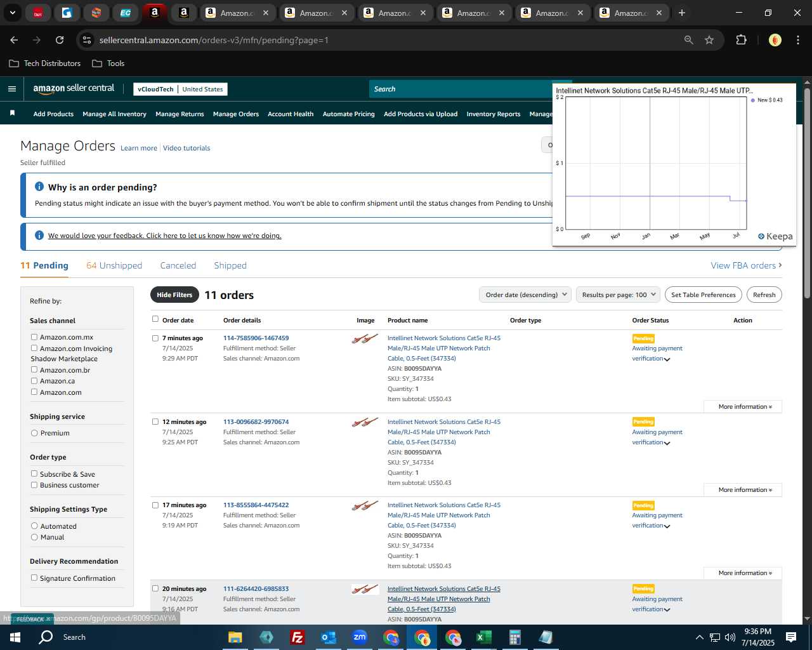
Task: Open Excel from the taskbar
Action: point(483,637)
